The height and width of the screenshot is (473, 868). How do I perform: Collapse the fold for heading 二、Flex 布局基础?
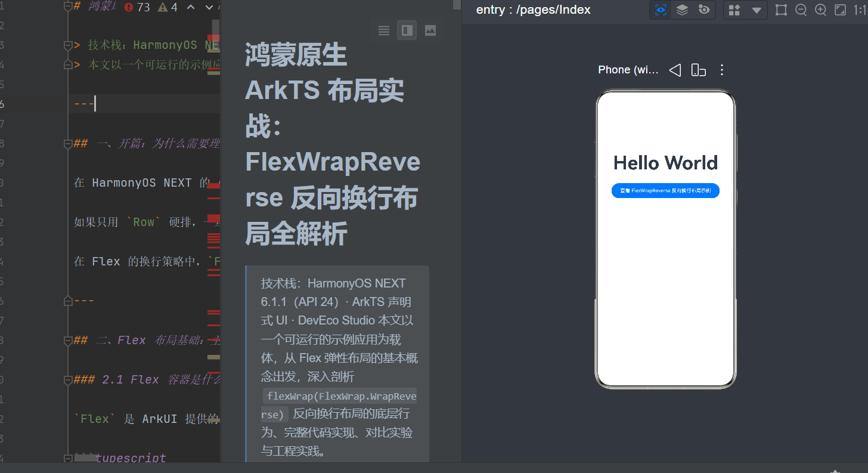(x=68, y=340)
